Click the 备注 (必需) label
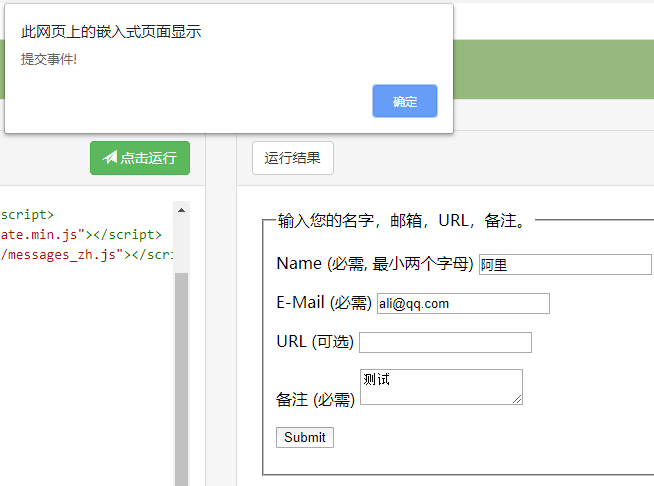This screenshot has height=486, width=654. 315,399
